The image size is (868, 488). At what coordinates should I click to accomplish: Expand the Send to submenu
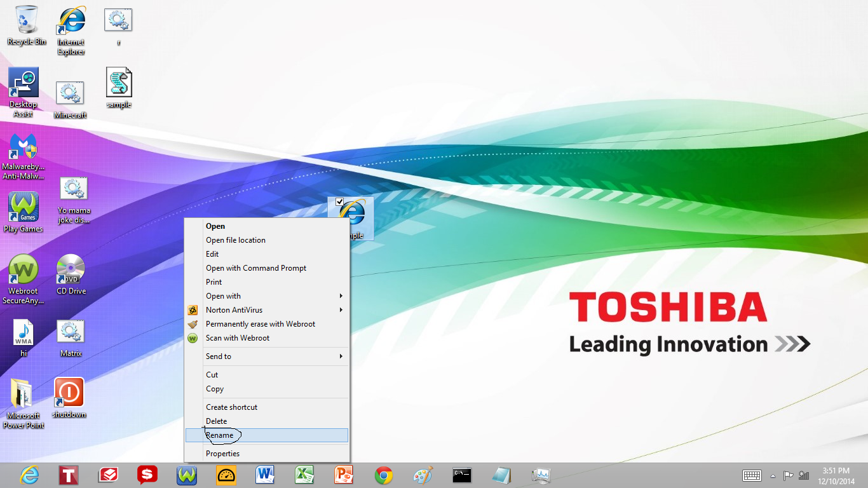click(x=266, y=356)
